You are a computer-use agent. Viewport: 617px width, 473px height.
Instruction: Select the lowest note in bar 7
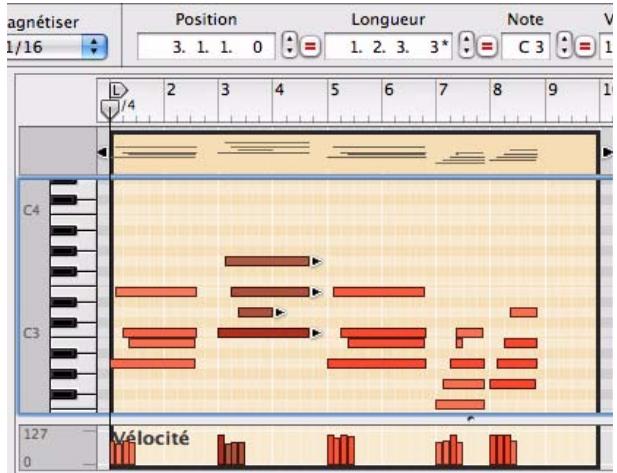pos(460,404)
